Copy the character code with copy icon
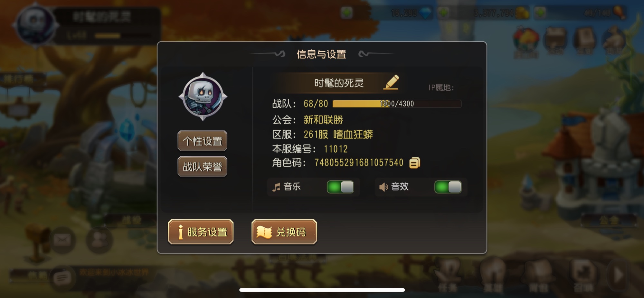The height and width of the screenshot is (298, 644). pyautogui.click(x=415, y=163)
